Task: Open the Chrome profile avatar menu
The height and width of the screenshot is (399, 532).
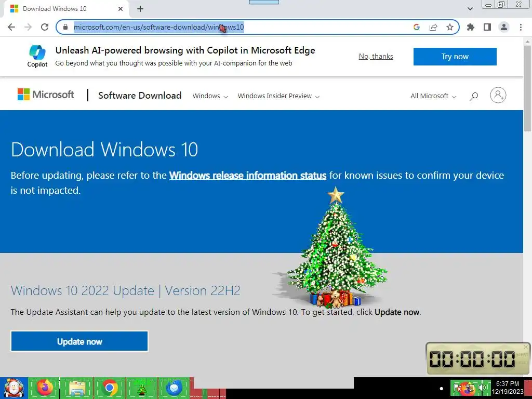Action: (504, 27)
